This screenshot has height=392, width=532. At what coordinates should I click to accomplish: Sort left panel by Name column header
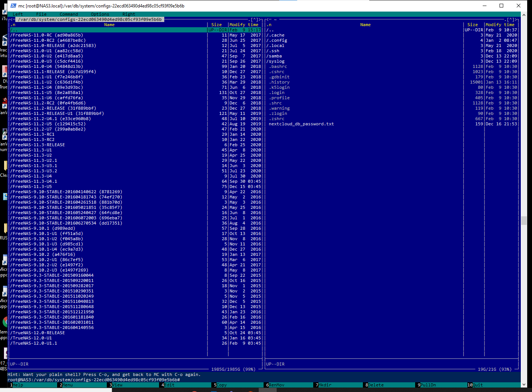coord(109,25)
